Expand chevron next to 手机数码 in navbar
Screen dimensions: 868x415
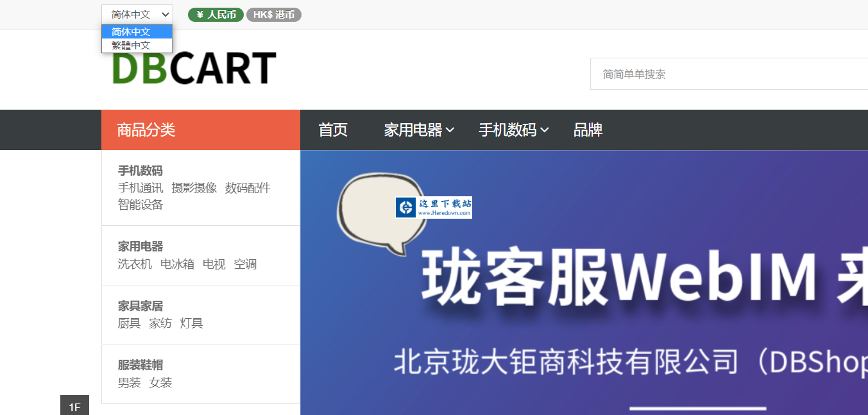point(545,130)
